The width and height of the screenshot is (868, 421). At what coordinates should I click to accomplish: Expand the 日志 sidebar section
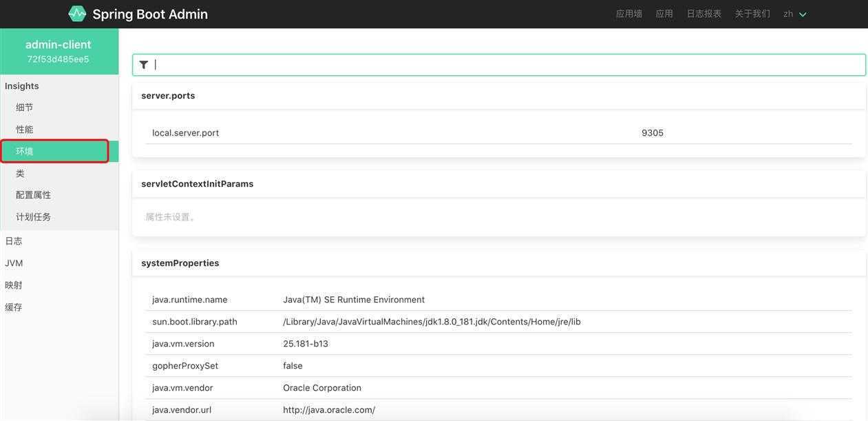click(x=14, y=241)
